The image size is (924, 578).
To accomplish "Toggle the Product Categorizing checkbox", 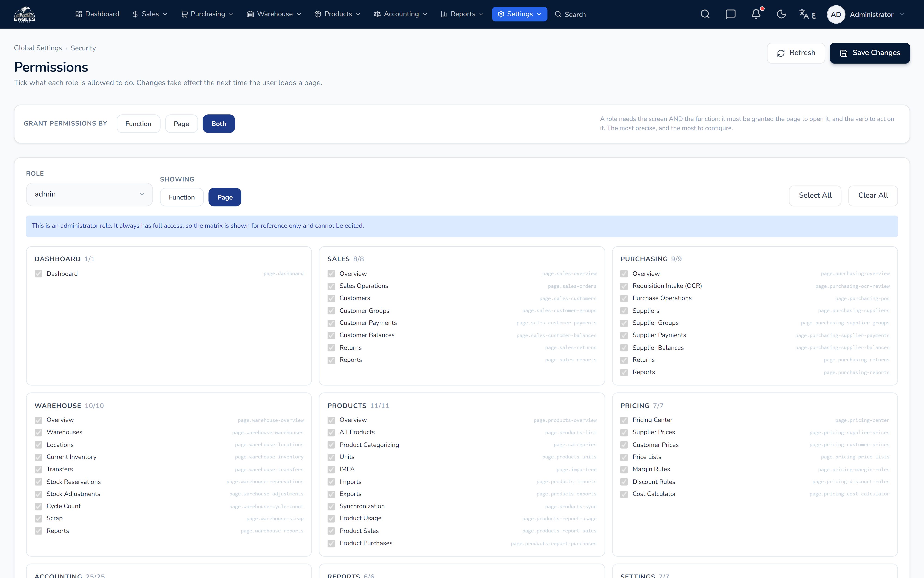I will (x=331, y=445).
